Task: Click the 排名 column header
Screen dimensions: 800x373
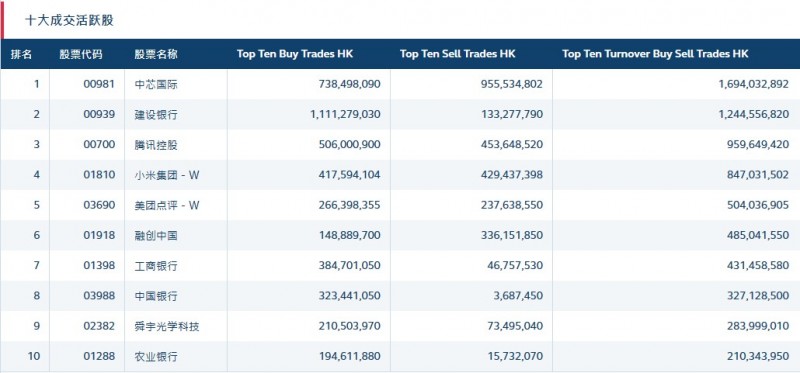Action: [x=21, y=54]
